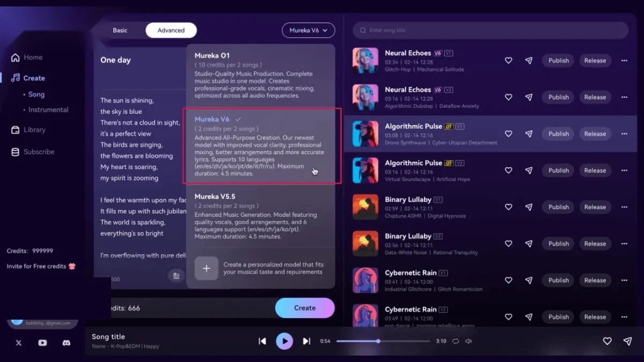Publish the Neural Echoes V1 song

click(559, 61)
